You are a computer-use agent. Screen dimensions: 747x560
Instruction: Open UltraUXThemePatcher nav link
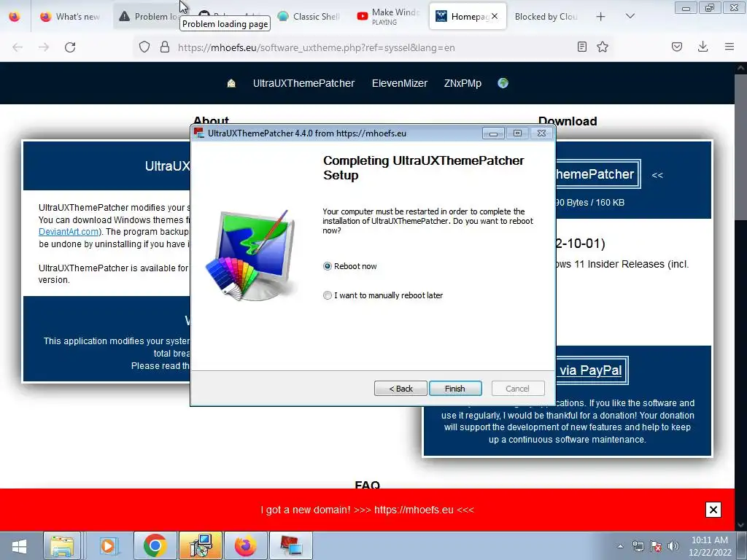click(x=304, y=83)
